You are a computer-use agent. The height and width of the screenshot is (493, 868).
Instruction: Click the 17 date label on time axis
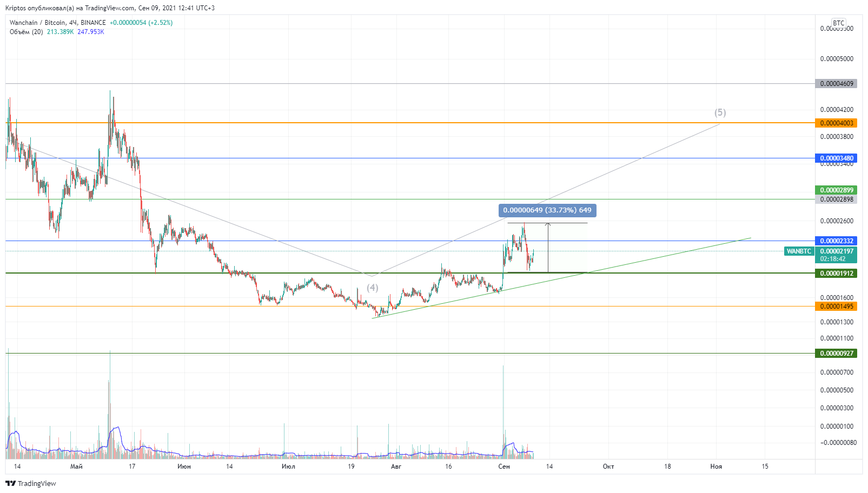pos(132,467)
